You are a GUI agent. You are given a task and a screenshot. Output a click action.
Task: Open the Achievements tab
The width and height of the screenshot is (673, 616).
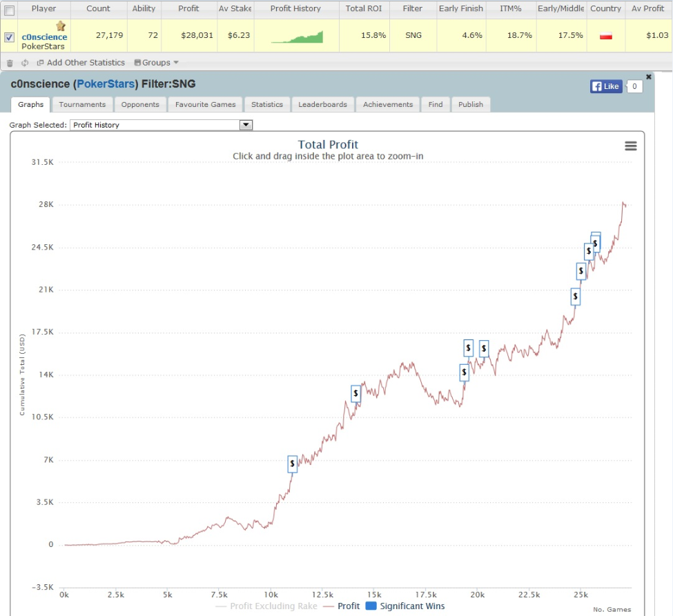(388, 104)
